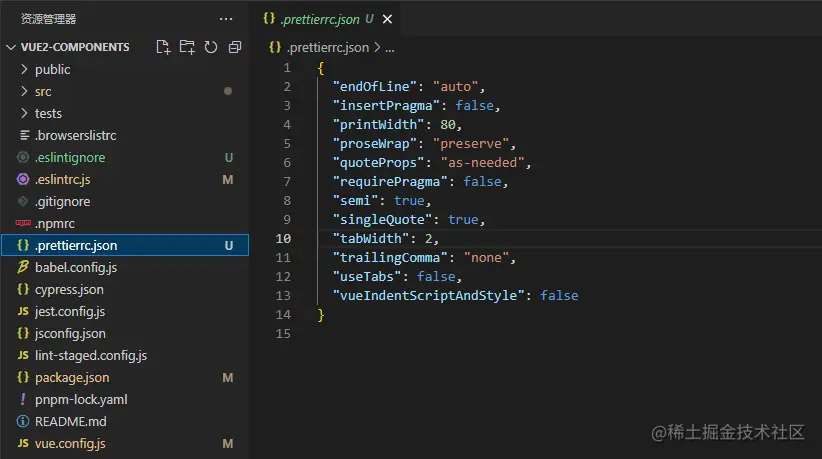Viewport: 822px width, 459px height.
Task: Click the "as-needed" string value
Action: point(482,162)
